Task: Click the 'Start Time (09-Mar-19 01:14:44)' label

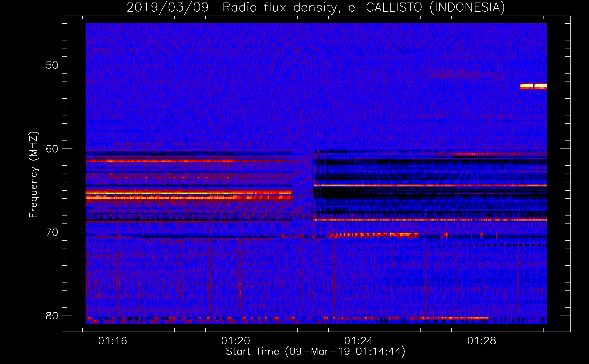Action: pos(316,351)
